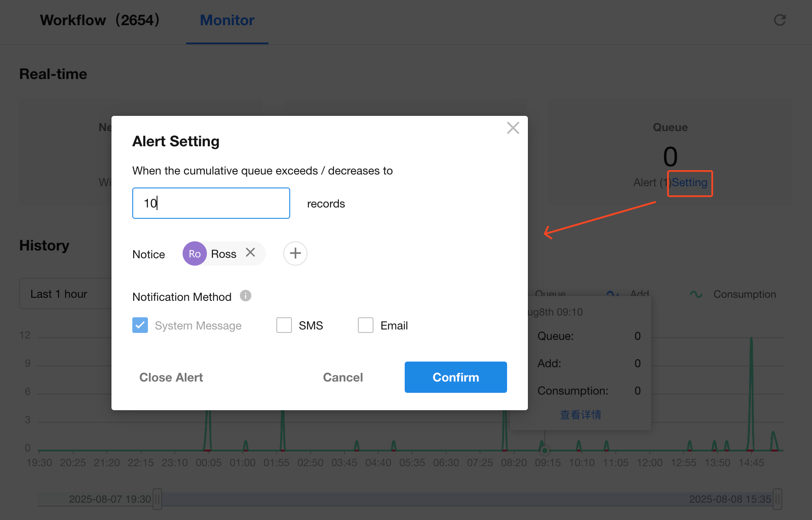This screenshot has width=812, height=520.
Task: Click the 查看详情 details link in tooltip
Action: pos(580,415)
